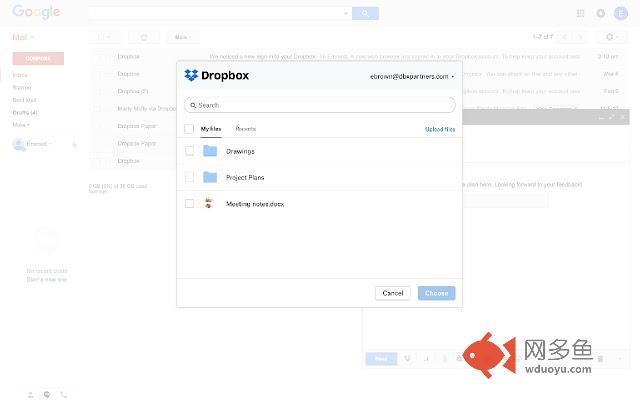Click the Drawings folder icon
This screenshot has width=640, height=400.
click(x=210, y=151)
